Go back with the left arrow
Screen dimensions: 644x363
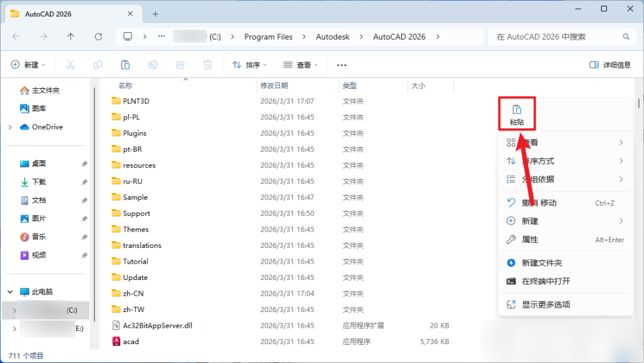(x=16, y=36)
